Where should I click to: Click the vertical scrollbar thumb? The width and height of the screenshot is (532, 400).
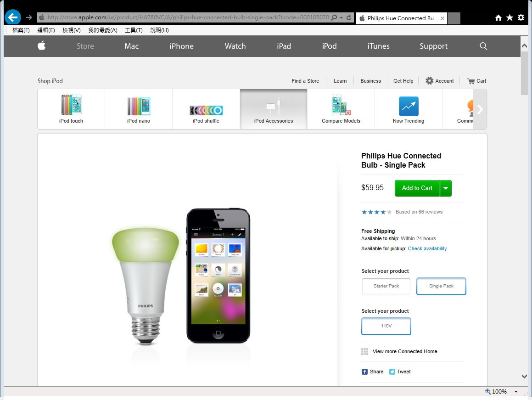524,73
